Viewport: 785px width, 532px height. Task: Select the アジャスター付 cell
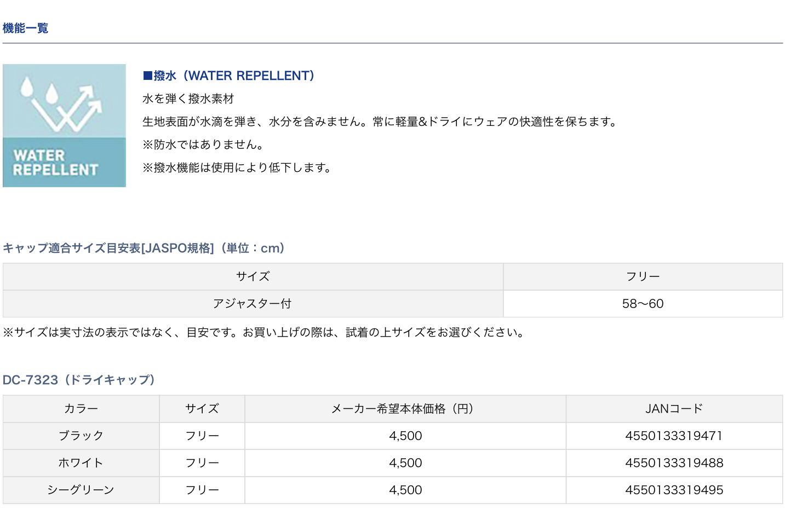pos(253,304)
